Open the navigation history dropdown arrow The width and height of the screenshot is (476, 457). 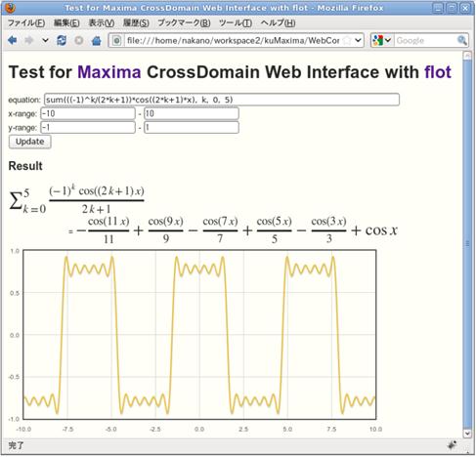coord(45,41)
